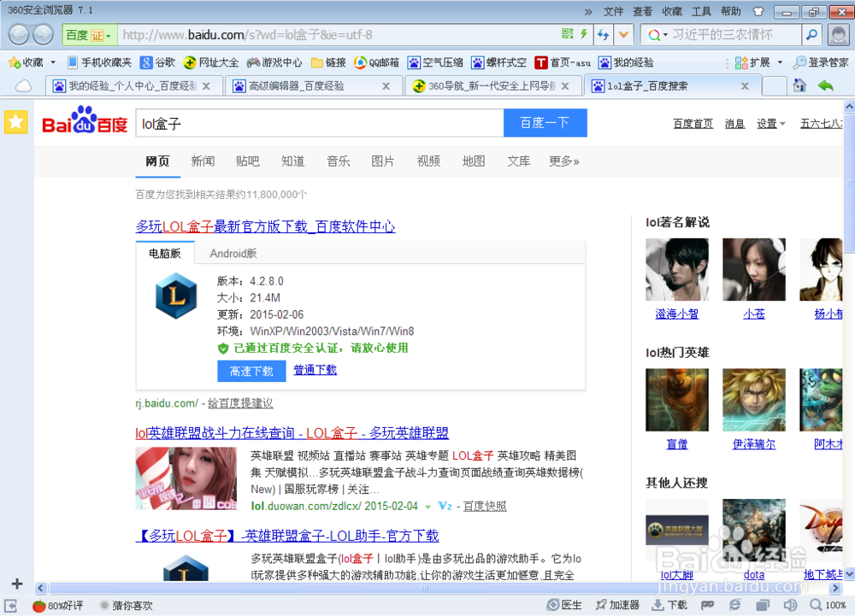
Task: Open the 设置 dropdown on Baidu page
Action: [x=770, y=124]
